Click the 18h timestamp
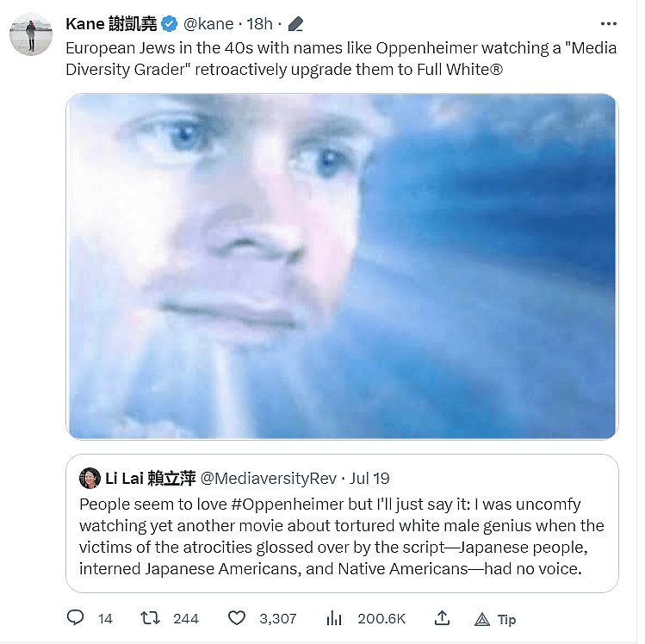The width and height of the screenshot is (645, 644). 259,24
